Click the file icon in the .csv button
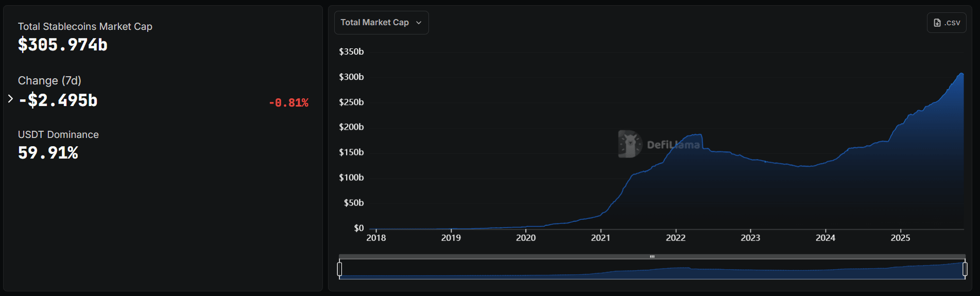 click(937, 23)
